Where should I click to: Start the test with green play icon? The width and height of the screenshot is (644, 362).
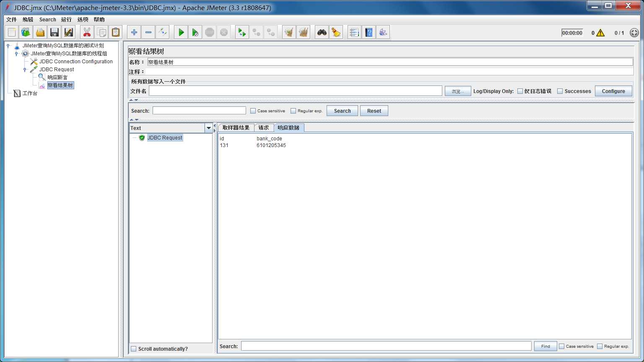coord(181,32)
